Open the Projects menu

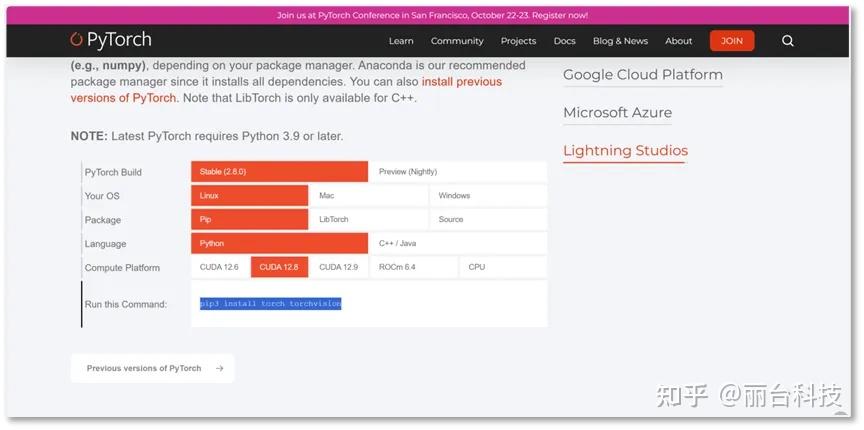click(518, 41)
